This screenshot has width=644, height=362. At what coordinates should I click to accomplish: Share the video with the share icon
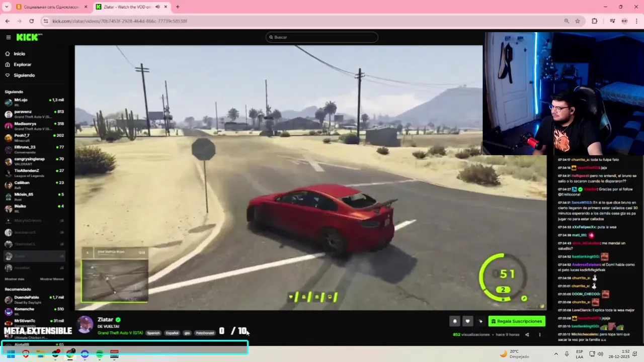tap(527, 334)
